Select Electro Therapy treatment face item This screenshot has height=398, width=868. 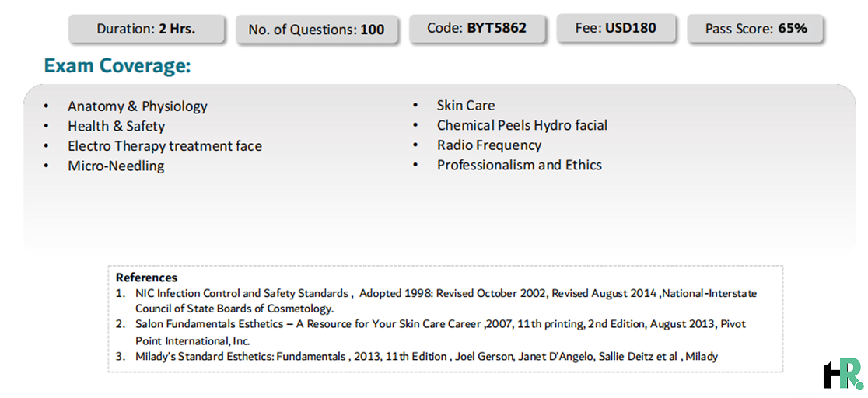pos(164,145)
